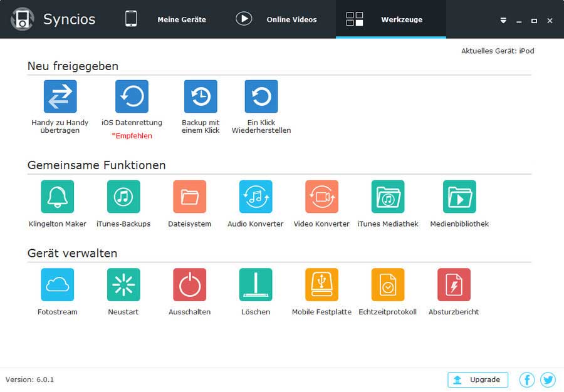The image size is (564, 392).
Task: Open the Dateisystem folder icon
Action: [x=189, y=197]
